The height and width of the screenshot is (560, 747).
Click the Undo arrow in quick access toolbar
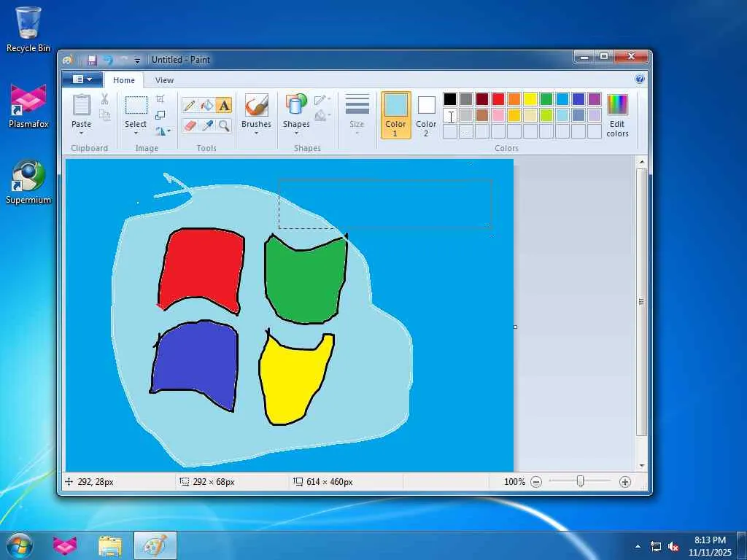108,60
